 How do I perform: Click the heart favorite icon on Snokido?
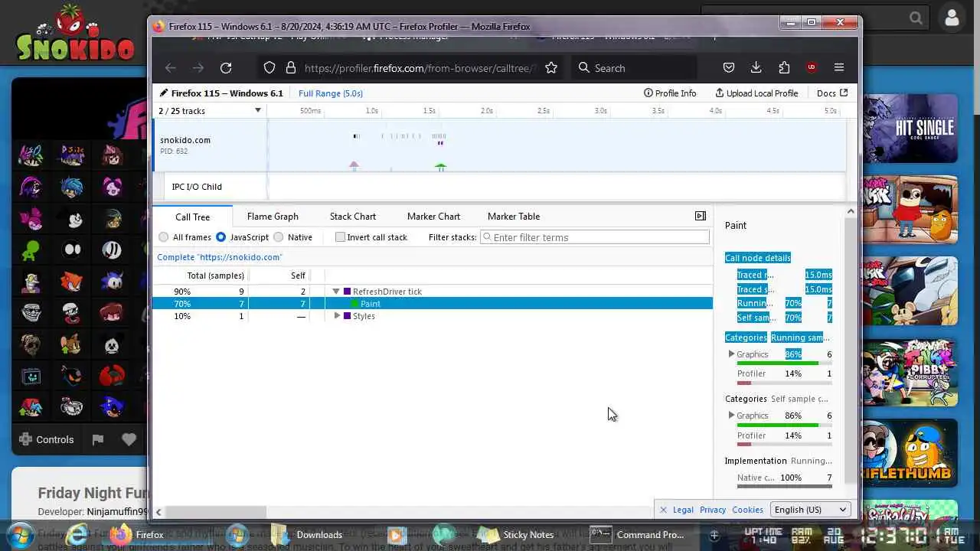pos(129,439)
